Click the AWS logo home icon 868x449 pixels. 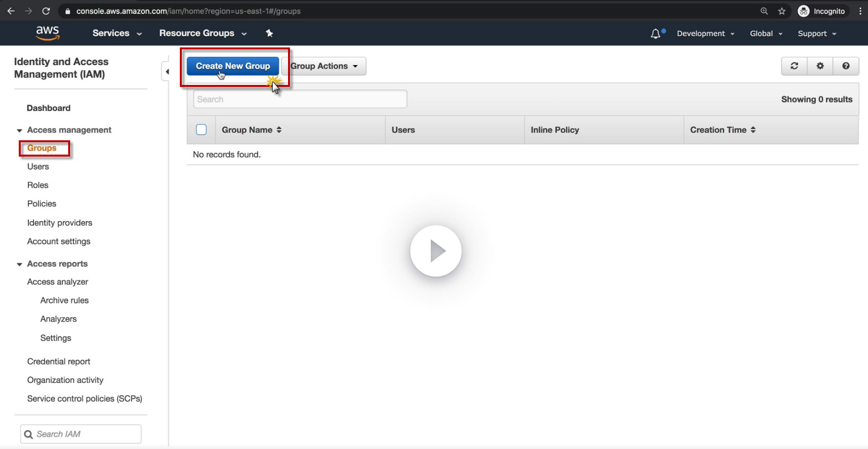[47, 33]
